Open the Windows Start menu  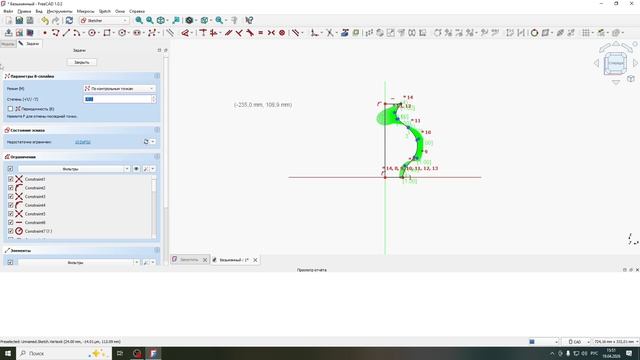pyautogui.click(x=8, y=353)
